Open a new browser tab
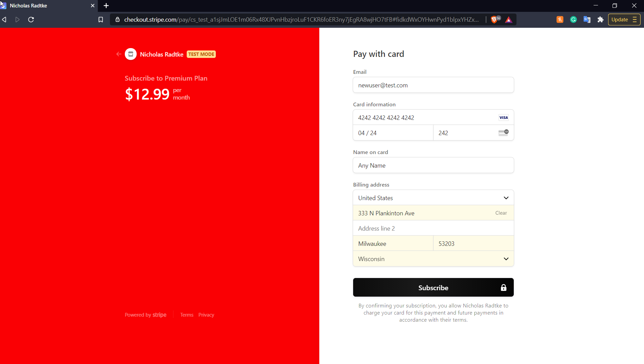The image size is (644, 364). tap(106, 6)
